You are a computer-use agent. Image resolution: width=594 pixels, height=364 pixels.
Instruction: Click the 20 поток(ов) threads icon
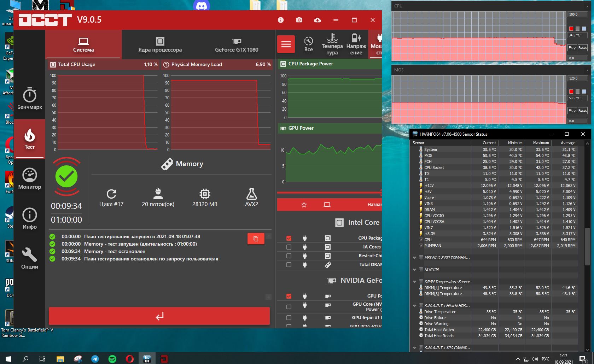(158, 194)
